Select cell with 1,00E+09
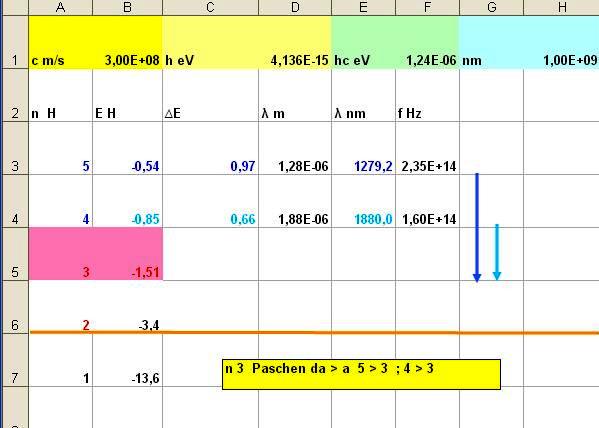The image size is (599, 428). coord(561,42)
